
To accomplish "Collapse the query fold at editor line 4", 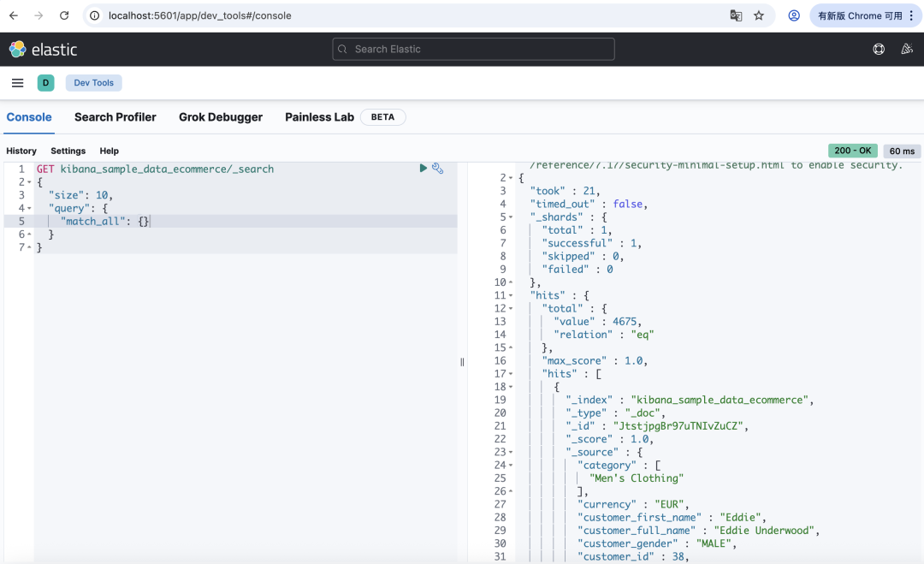I will 29,208.
